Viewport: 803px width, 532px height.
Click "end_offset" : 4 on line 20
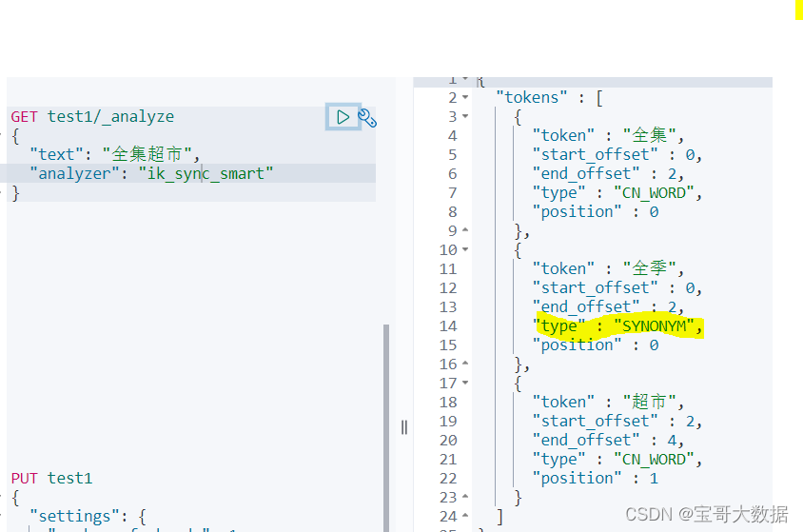point(608,441)
